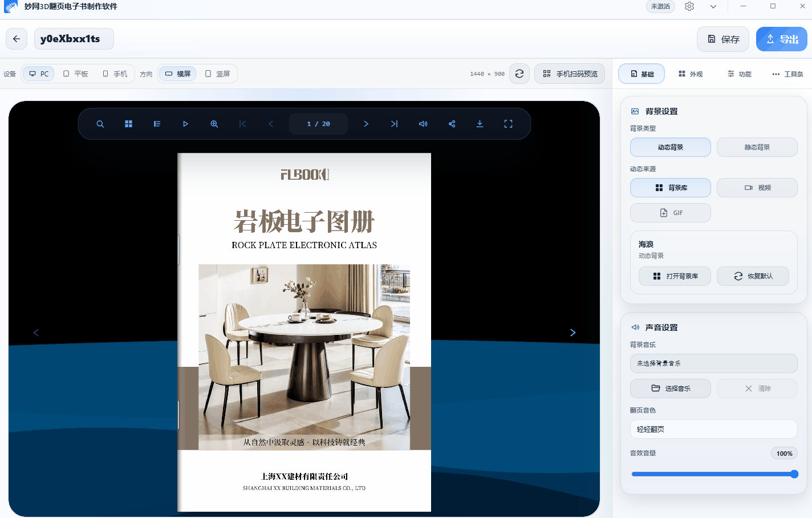Click the 声音设置 section heading
The height and width of the screenshot is (518, 812).
661,327
